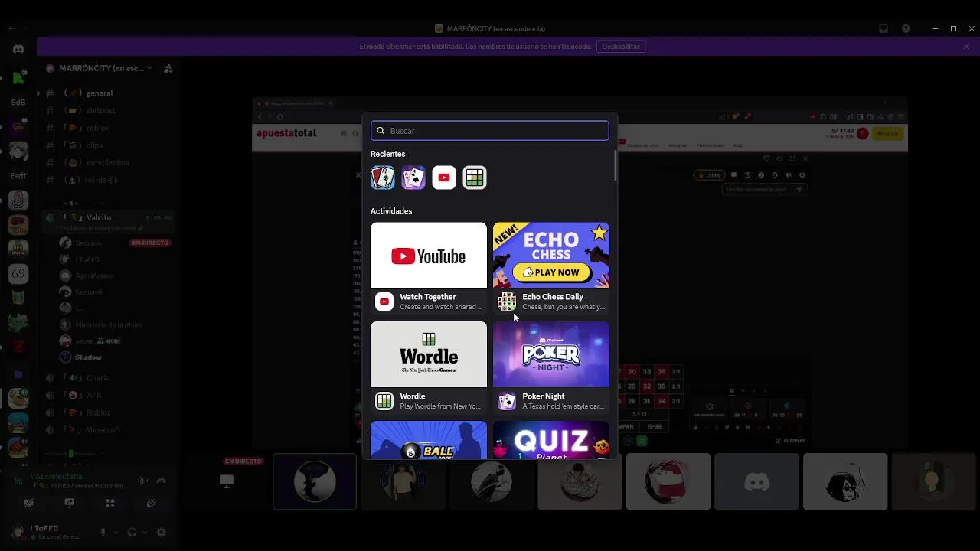This screenshot has height=551, width=980.
Task: Click Poker Night small cards icon
Action: coord(507,401)
